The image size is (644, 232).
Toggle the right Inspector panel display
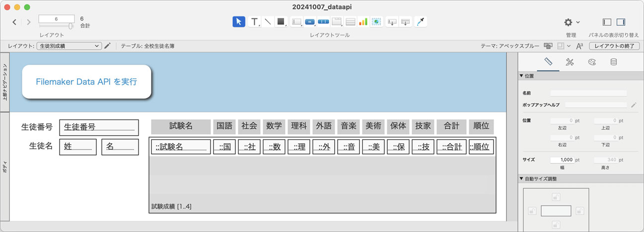pos(621,22)
